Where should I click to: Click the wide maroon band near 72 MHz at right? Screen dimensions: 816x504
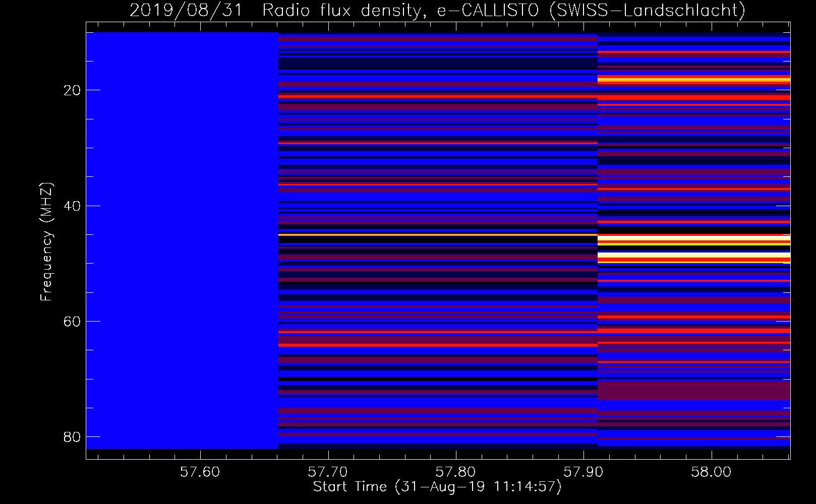click(694, 390)
